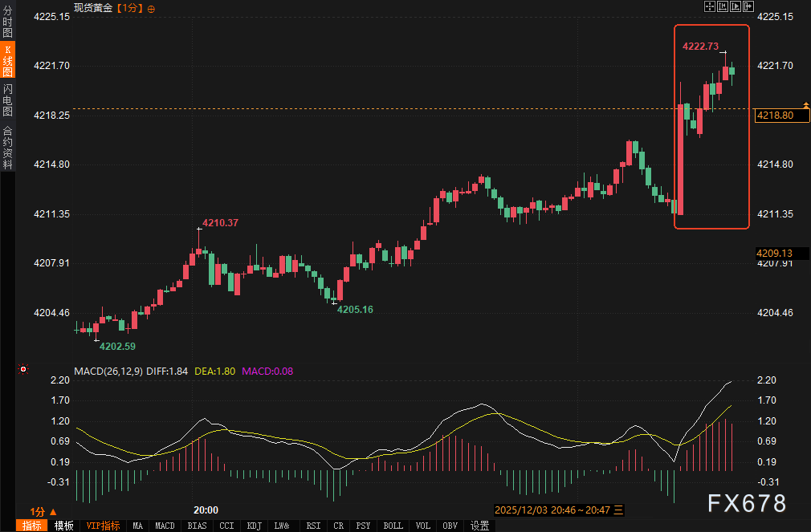811x532 pixels.
Task: Enable the KDJ indicator in bottom bar
Action: tap(255, 526)
